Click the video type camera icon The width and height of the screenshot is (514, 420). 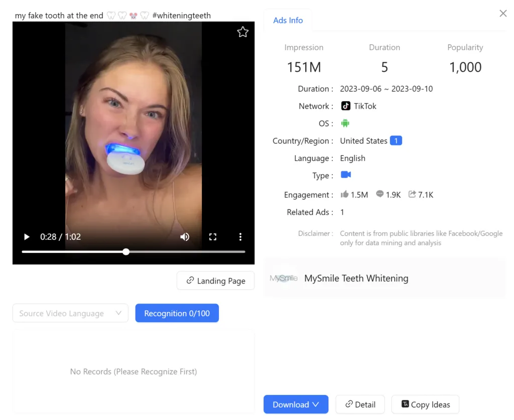click(346, 175)
